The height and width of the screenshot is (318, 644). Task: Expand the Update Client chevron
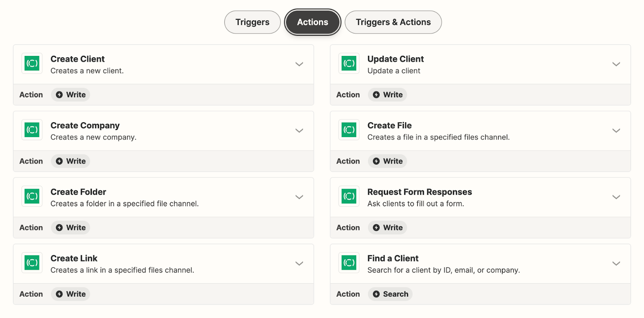click(616, 64)
